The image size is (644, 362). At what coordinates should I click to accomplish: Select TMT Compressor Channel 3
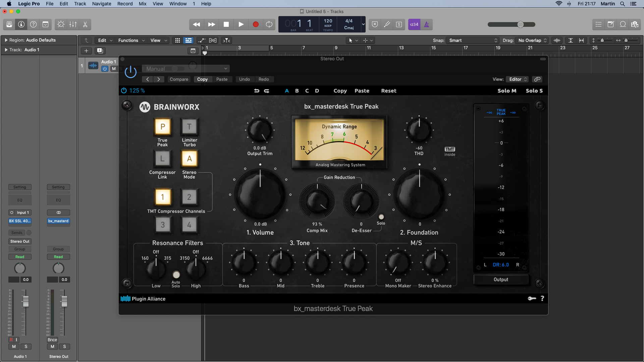[x=162, y=225]
